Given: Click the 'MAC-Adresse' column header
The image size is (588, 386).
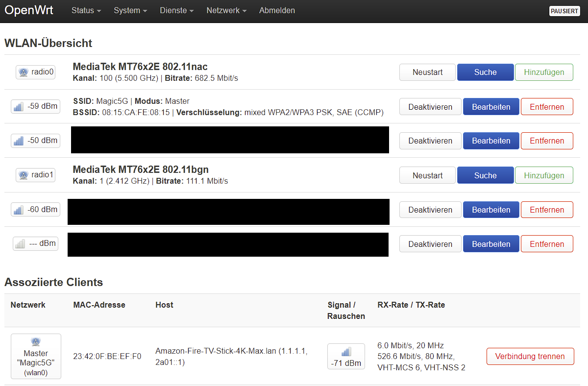Looking at the screenshot, I should click(x=99, y=305).
